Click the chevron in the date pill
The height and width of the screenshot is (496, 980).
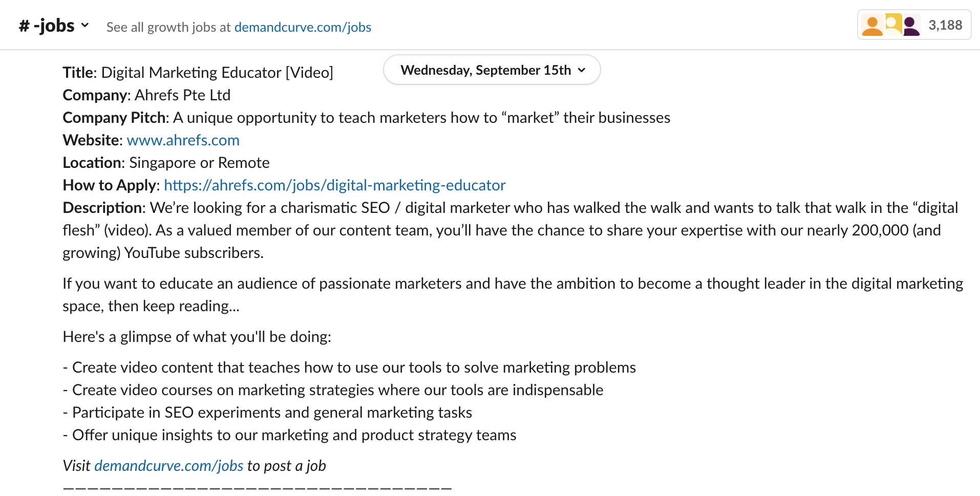point(582,70)
